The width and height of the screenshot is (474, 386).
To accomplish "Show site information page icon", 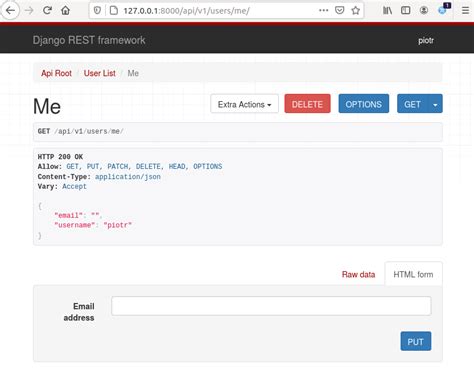I will [114, 11].
